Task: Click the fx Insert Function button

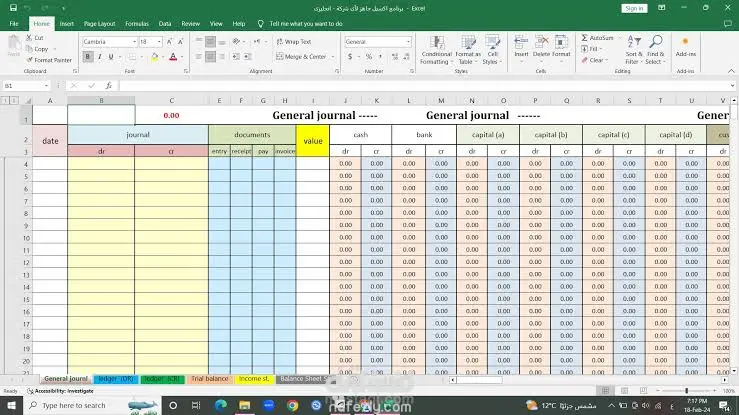Action: click(108, 86)
